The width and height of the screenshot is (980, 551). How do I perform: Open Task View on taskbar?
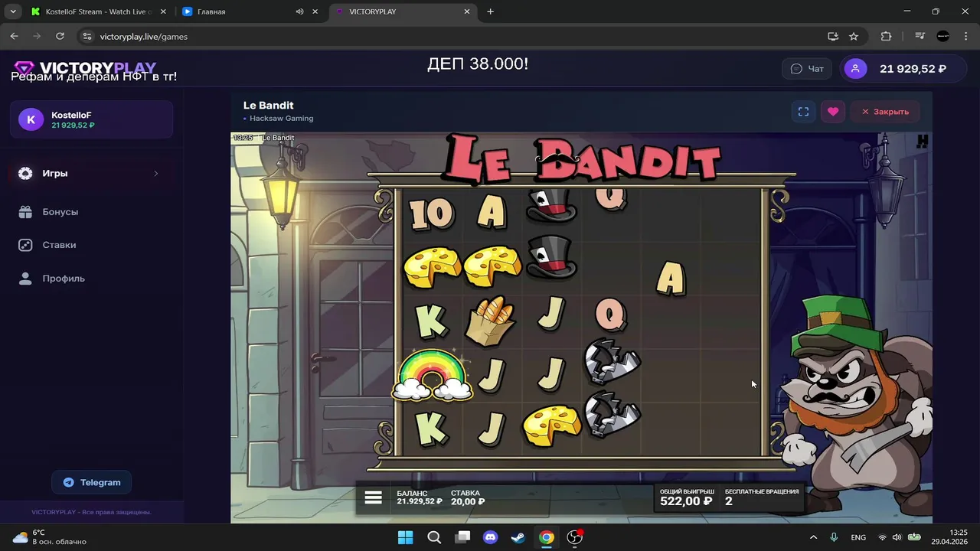pyautogui.click(x=462, y=537)
